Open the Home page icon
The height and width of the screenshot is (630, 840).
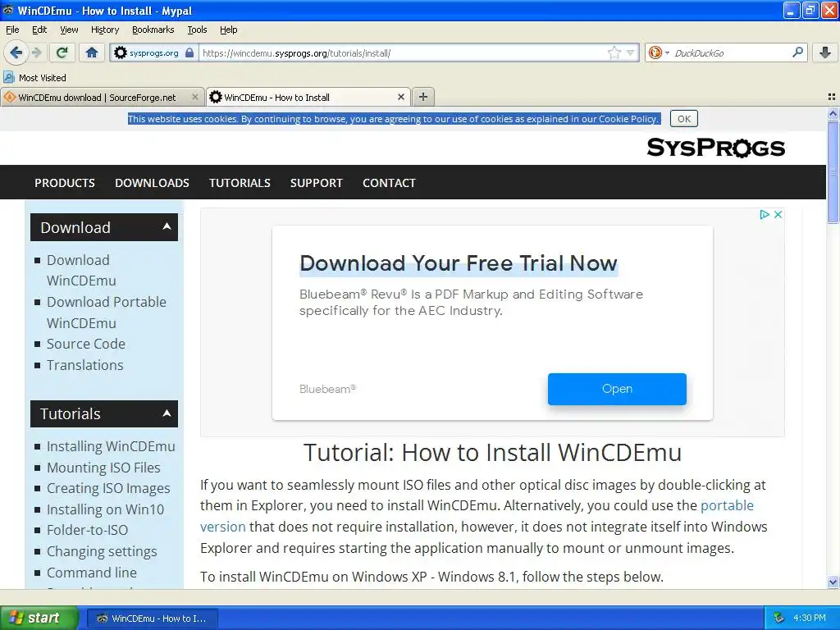tap(92, 52)
